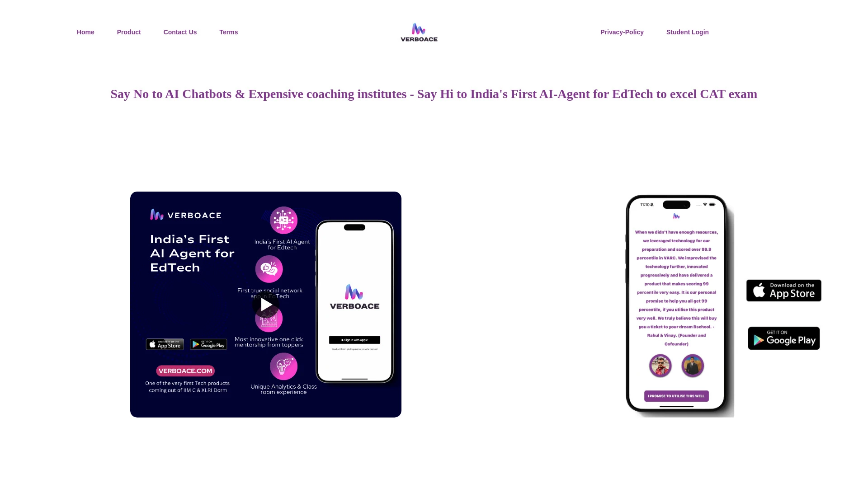Toggle the I PROMISE TO UTILISE THIS WELL button
The image size is (868, 488).
point(676,396)
